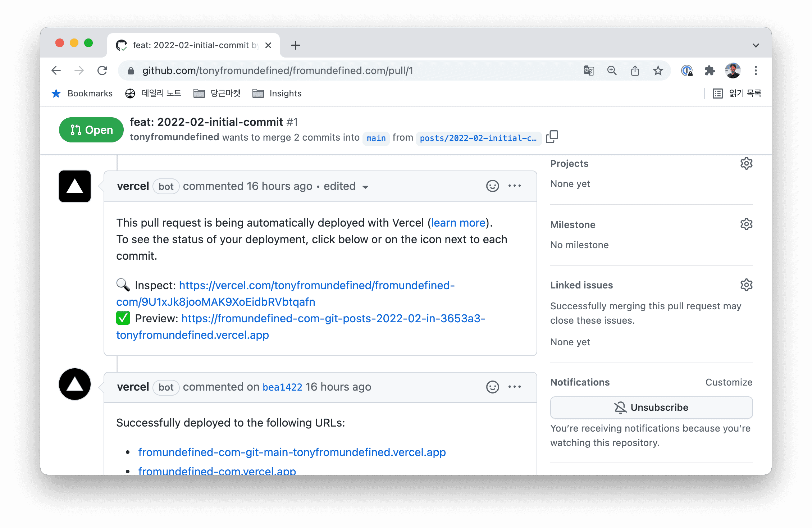This screenshot has width=812, height=528.
Task: Reload the current page
Action: click(102, 70)
